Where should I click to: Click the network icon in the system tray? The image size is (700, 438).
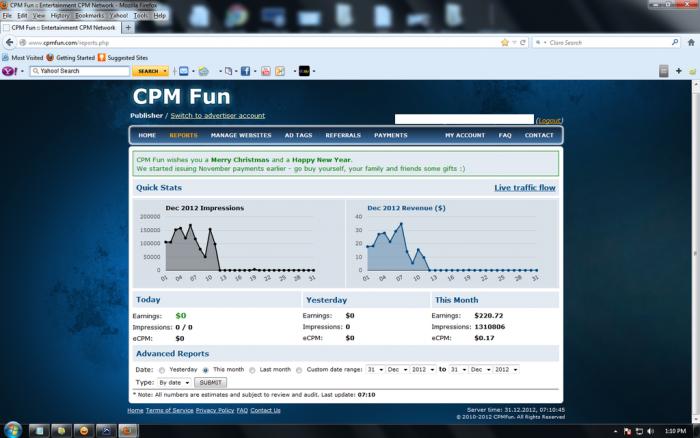pos(639,431)
